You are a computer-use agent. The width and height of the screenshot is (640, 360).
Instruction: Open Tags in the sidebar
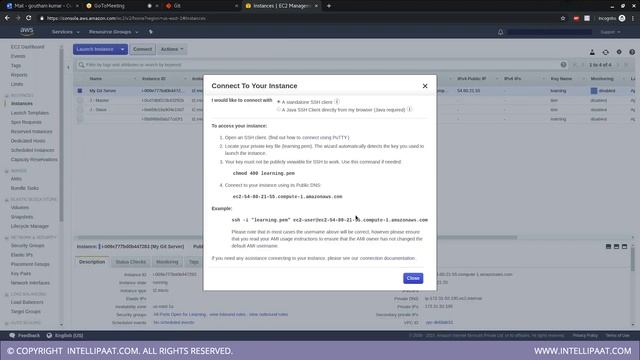pyautogui.click(x=16, y=66)
